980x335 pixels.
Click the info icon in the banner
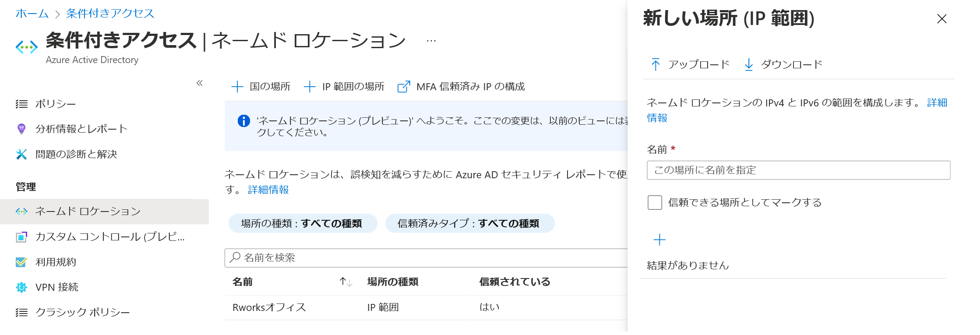point(243,121)
